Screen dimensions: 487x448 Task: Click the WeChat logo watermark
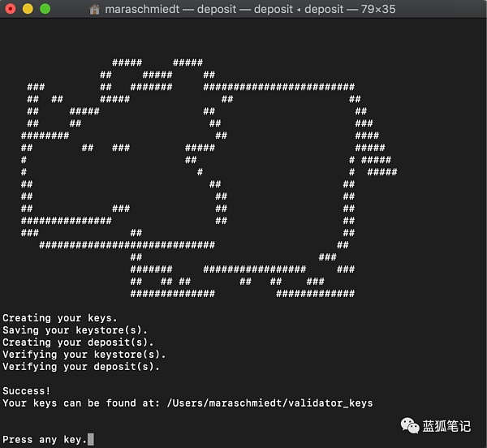pos(407,424)
